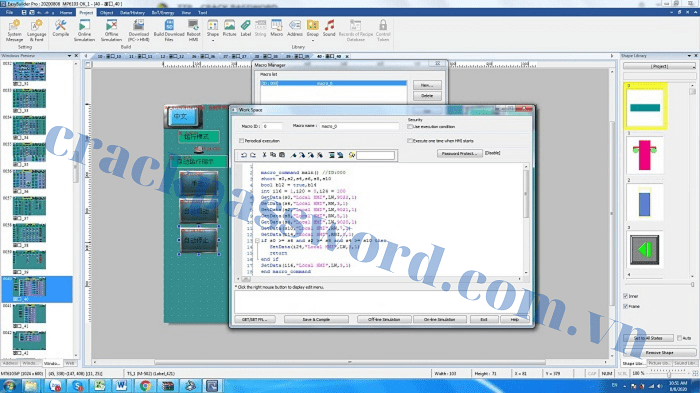The image size is (700, 393).
Task: Click Copy icon in macro editor toolbar
Action: 273,155
